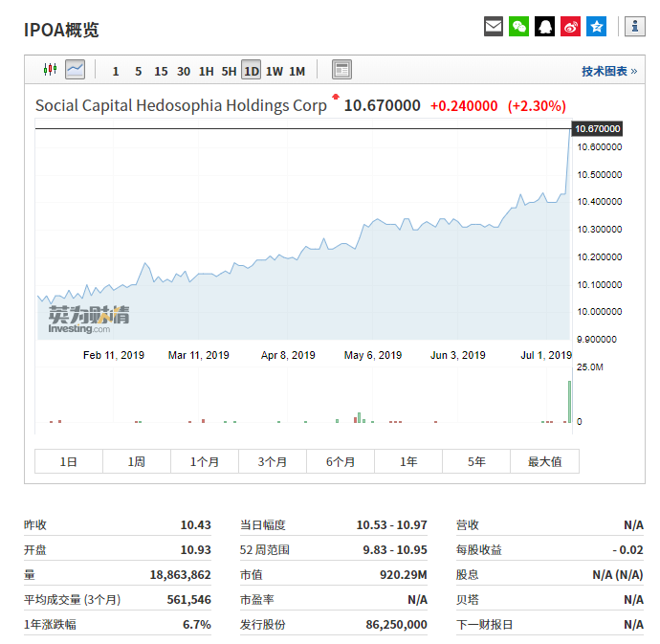Viewport: 660px width, 644px height.
Task: Show the 1周 time range
Action: [x=137, y=461]
